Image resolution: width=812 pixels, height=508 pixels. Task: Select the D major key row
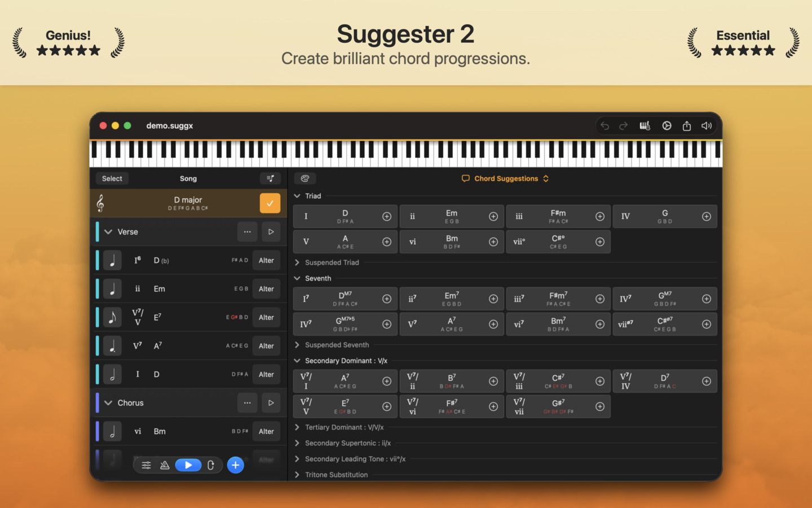coord(188,203)
